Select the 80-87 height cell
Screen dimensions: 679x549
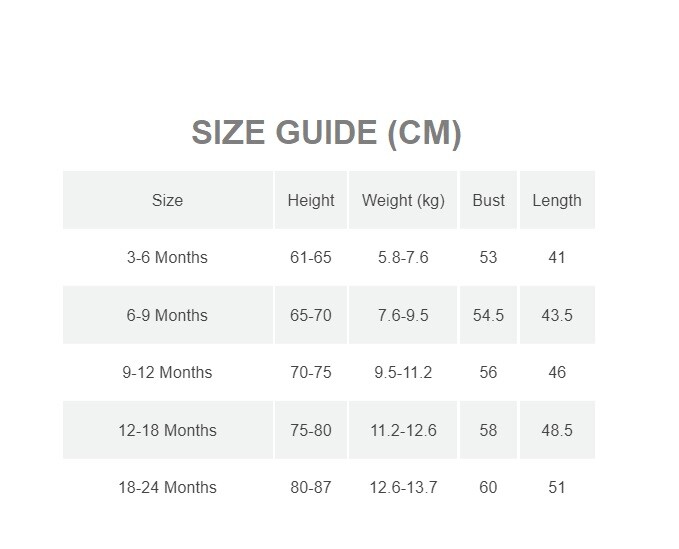pos(310,487)
